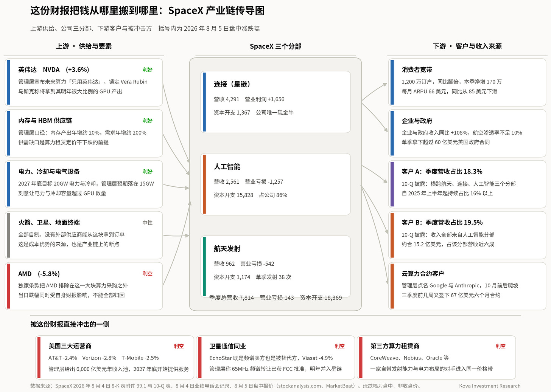Click the 内存与 HBM 供应链 heading
The height and width of the screenshot is (392, 551).
(45, 121)
